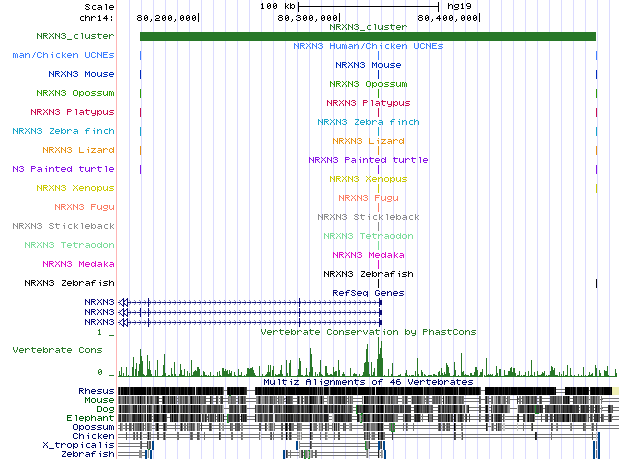Select the Elephant alignment row label
Image resolution: width=620 pixels, height=459 pixels.
pos(93,417)
